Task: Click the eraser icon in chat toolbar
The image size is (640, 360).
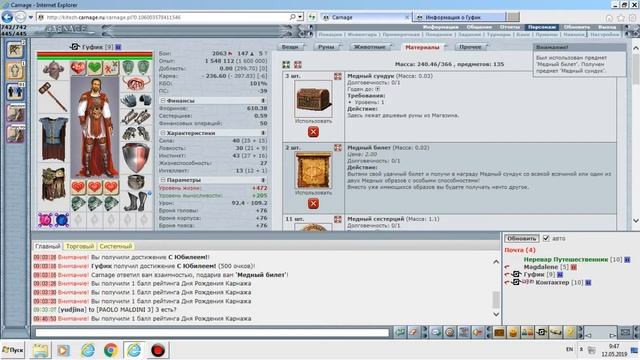Action: (413, 333)
